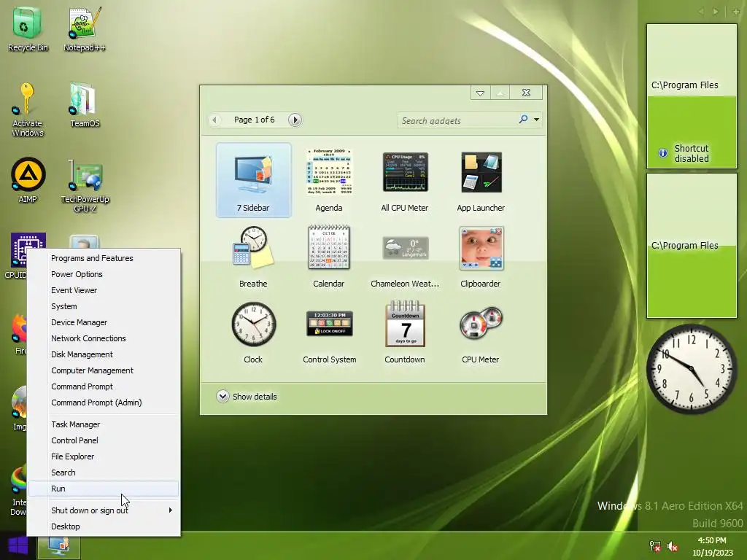Open search options dropdown arrow
The width and height of the screenshot is (747, 560).
pyautogui.click(x=536, y=119)
